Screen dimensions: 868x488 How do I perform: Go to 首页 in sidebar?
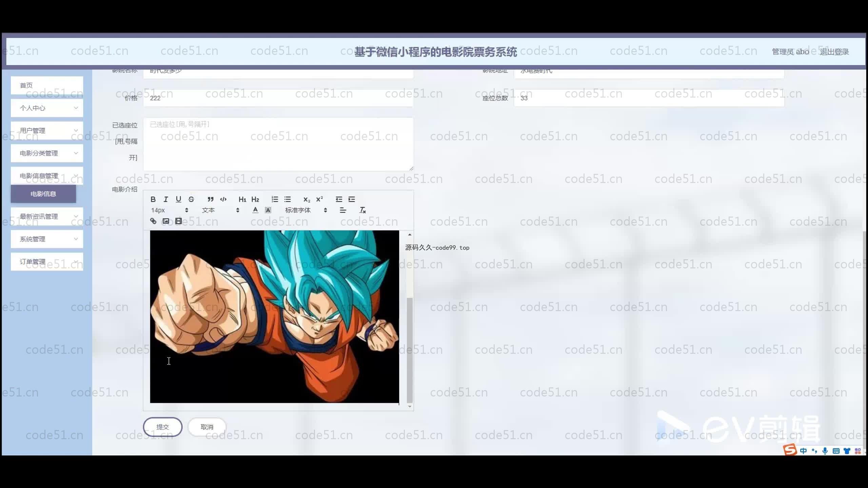(x=47, y=85)
